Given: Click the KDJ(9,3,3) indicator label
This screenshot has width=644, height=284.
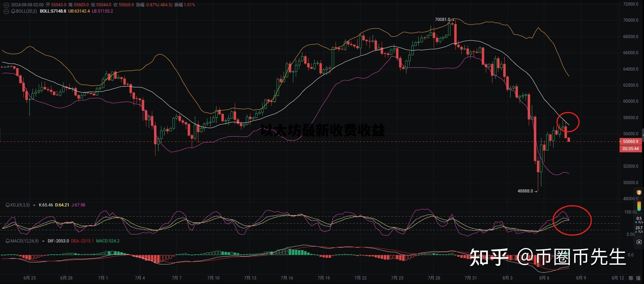Looking at the screenshot, I should (x=20, y=205).
